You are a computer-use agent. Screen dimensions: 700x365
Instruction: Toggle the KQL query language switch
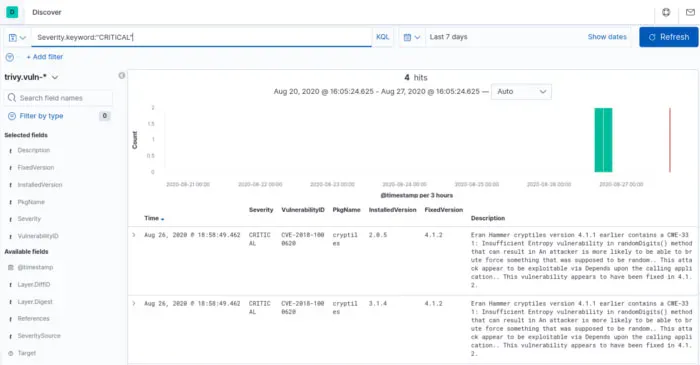(383, 37)
